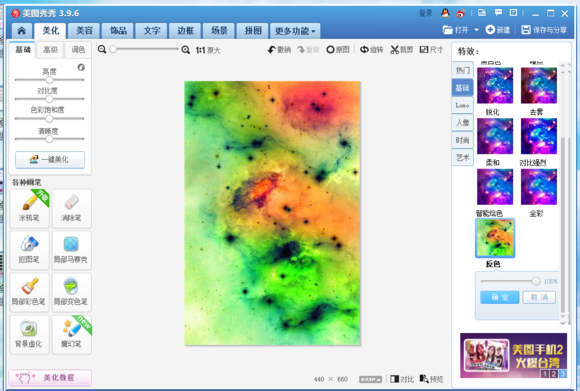This screenshot has height=391, width=580.
Task: Open the 预览 preview
Action: (431, 379)
